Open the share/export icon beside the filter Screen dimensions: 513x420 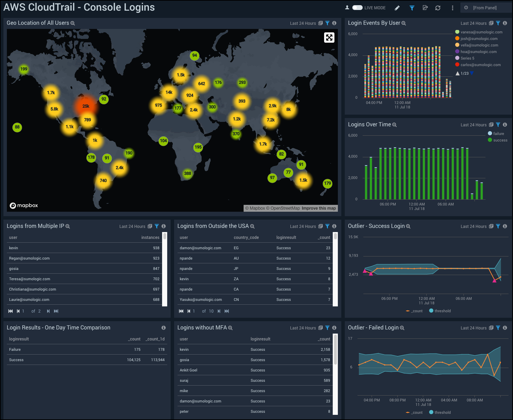point(425,8)
